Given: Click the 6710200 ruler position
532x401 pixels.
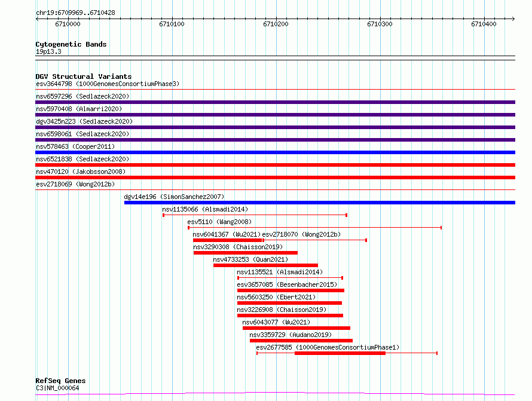Looking at the screenshot, I should (276, 24).
